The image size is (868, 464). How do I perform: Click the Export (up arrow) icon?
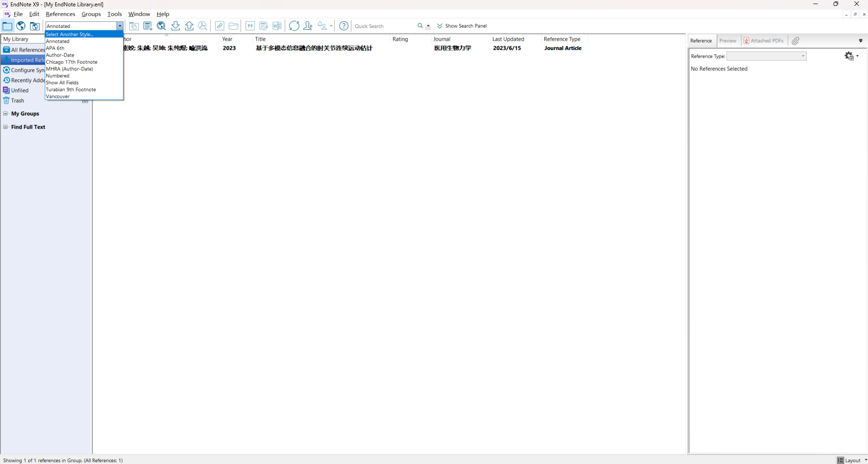click(189, 26)
